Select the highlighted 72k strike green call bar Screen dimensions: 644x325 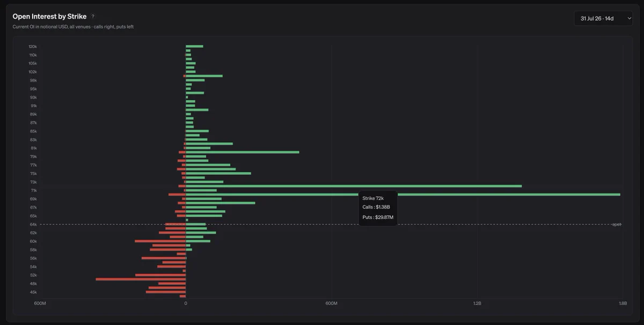click(354, 186)
